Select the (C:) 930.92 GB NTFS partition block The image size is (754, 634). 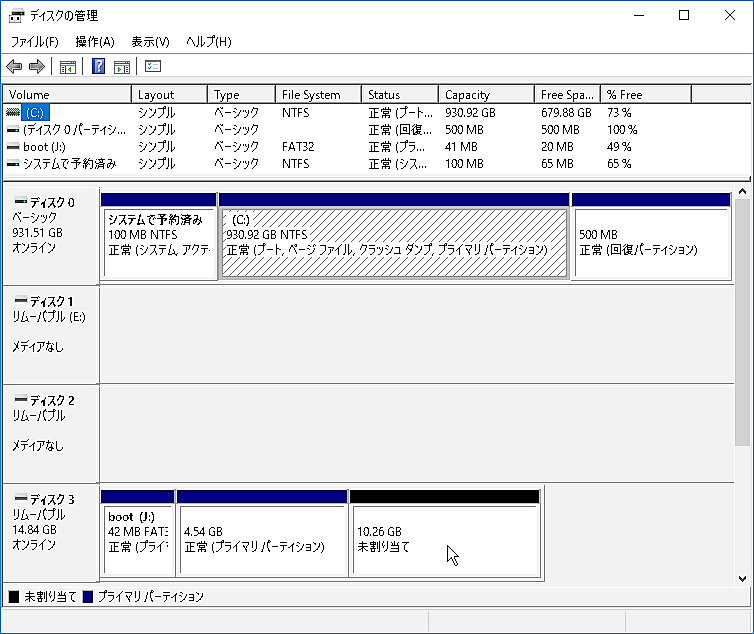tap(394, 243)
